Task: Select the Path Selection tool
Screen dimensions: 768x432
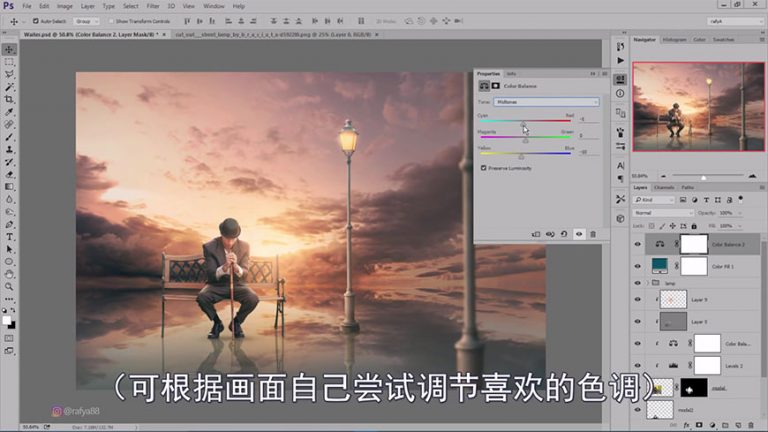Action: pyautogui.click(x=9, y=249)
